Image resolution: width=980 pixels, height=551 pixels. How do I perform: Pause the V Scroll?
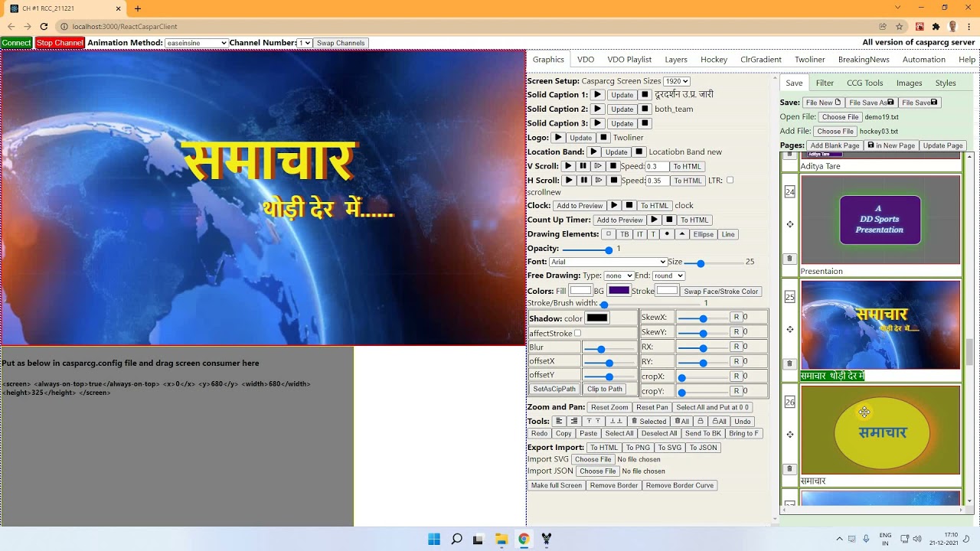[583, 166]
